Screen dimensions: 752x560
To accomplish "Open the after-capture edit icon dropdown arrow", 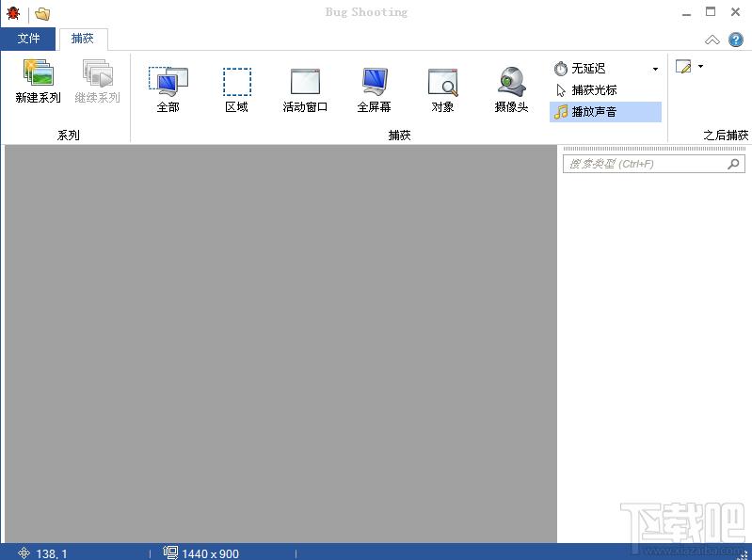I will pos(700,67).
